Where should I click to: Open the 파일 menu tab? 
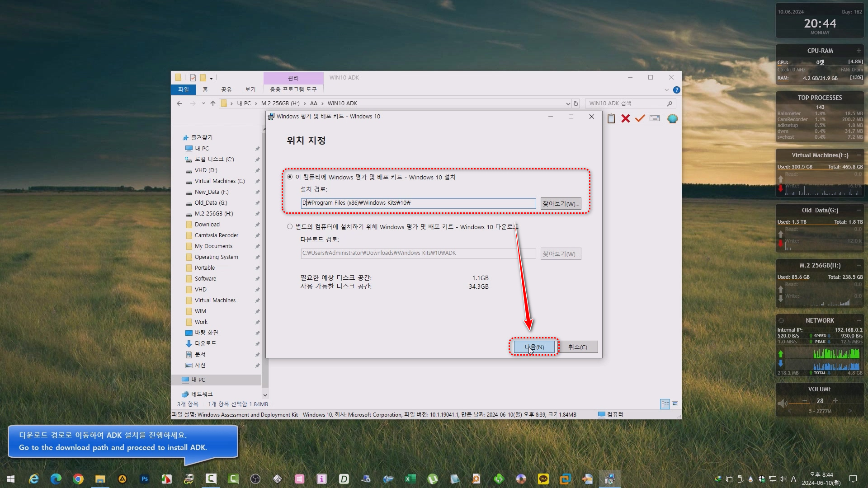click(x=184, y=89)
